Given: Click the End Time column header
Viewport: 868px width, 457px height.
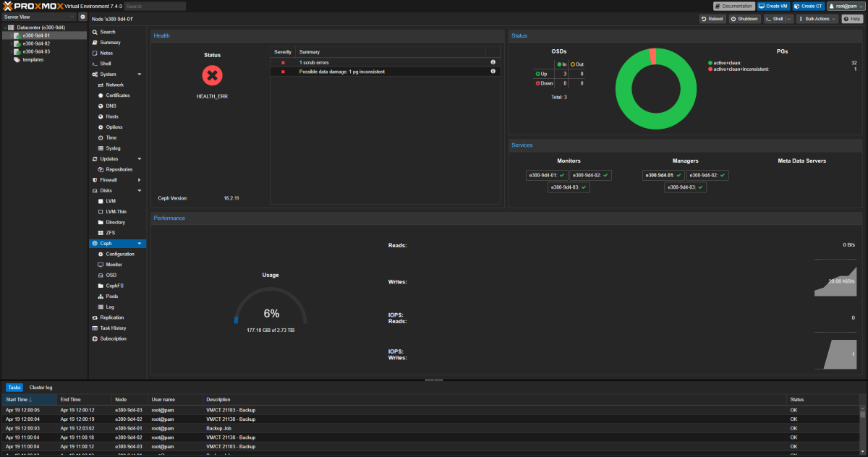Looking at the screenshot, I should point(84,399).
